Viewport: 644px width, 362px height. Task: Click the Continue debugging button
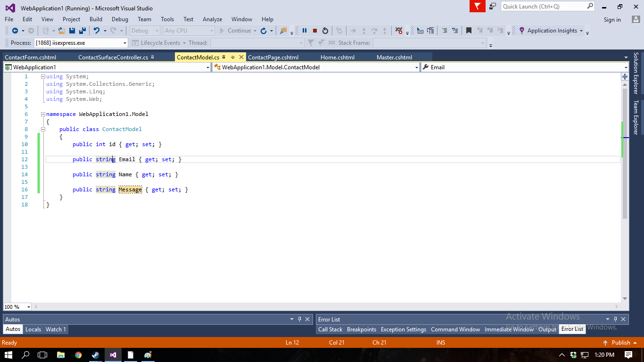coord(235,31)
